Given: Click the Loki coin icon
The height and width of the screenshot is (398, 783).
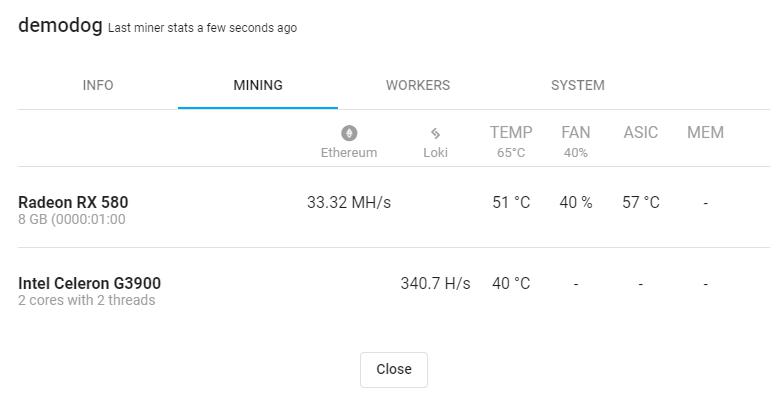Looking at the screenshot, I should point(435,133).
